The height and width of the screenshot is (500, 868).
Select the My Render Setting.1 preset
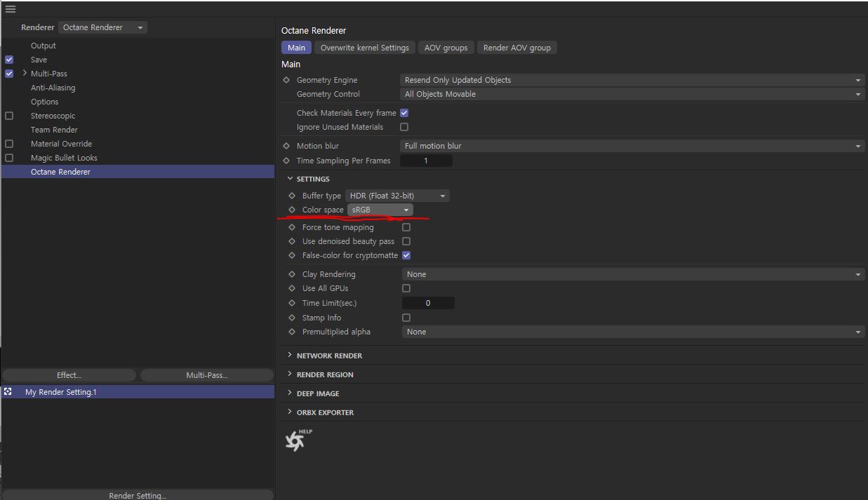pyautogui.click(x=138, y=392)
